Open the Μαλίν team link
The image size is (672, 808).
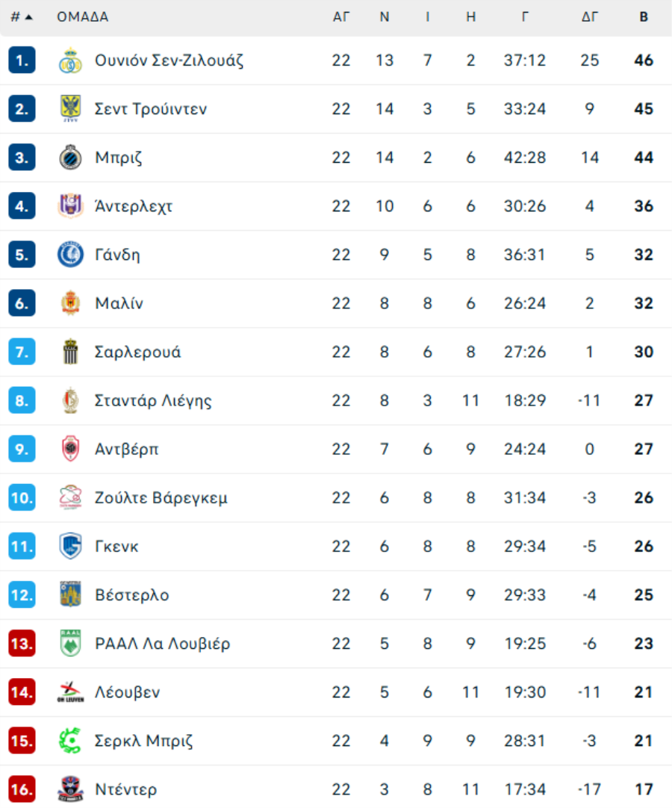tap(119, 304)
